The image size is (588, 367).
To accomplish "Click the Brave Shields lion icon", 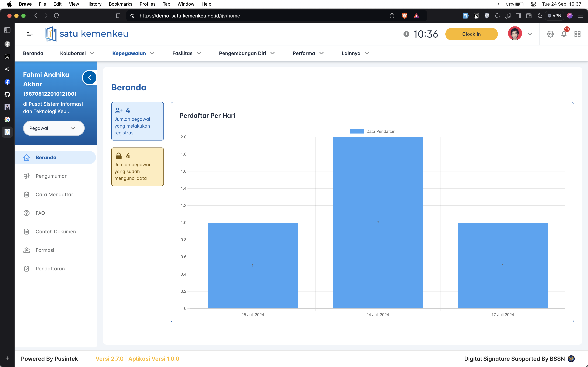I will [405, 16].
